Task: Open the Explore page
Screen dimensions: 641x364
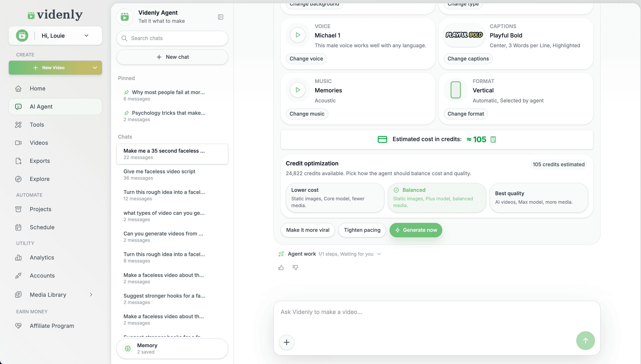Action: [55, 179]
